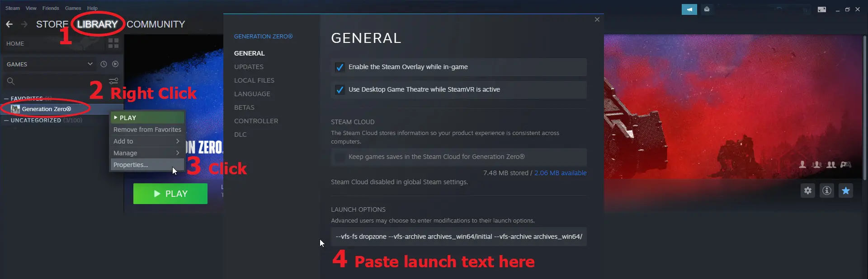Click the online multiplayer group icon

pos(817,164)
